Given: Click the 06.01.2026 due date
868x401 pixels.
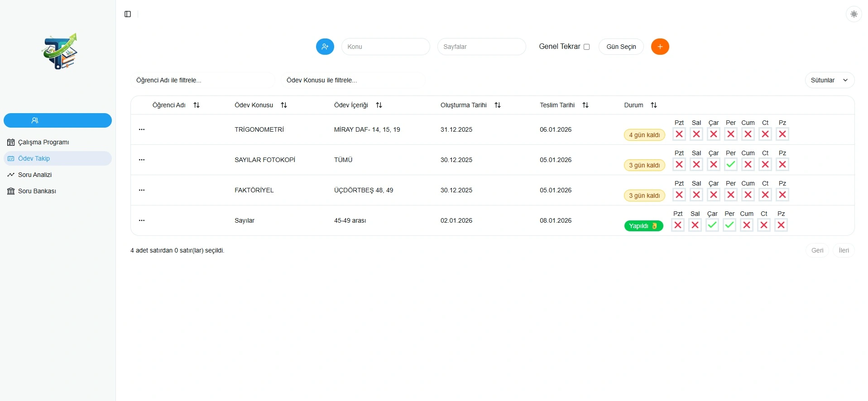Looking at the screenshot, I should point(556,129).
